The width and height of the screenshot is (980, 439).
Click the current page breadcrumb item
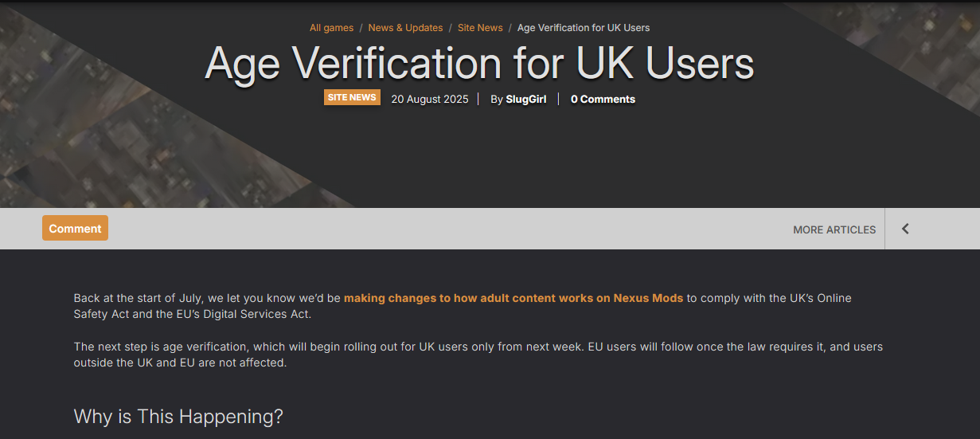coord(584,28)
